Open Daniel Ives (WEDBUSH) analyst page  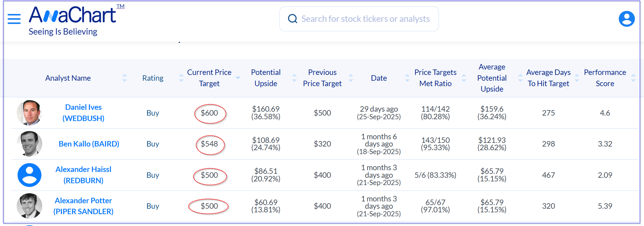coord(83,113)
